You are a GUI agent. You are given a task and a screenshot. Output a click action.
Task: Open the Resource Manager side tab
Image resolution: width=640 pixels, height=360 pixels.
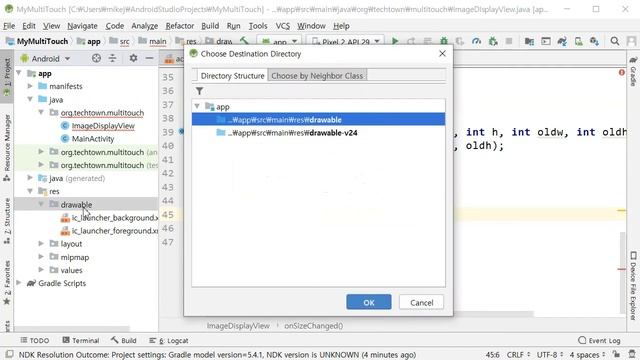(7, 148)
